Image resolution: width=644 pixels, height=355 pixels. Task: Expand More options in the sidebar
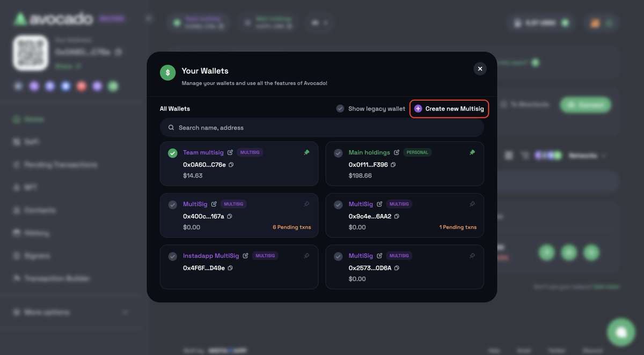[x=71, y=312]
